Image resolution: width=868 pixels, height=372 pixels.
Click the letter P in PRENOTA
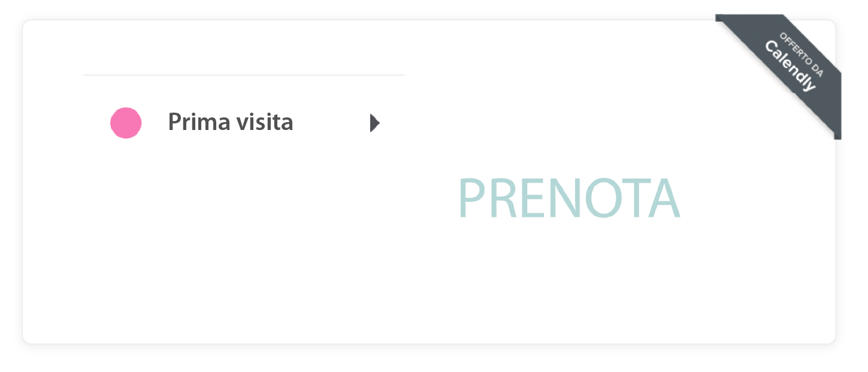[471, 198]
